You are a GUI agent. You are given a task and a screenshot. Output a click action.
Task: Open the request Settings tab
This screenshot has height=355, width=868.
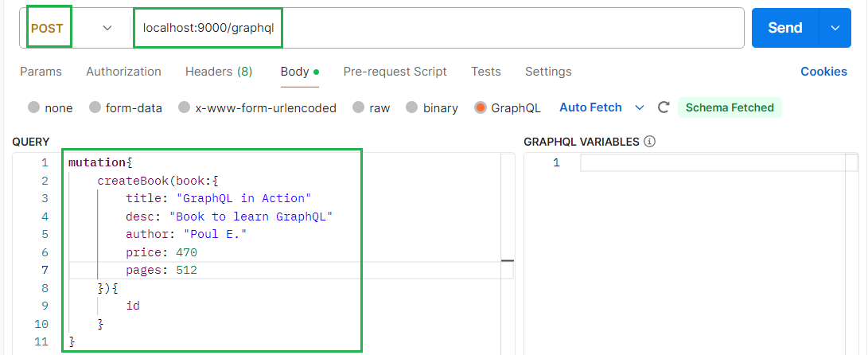click(548, 72)
